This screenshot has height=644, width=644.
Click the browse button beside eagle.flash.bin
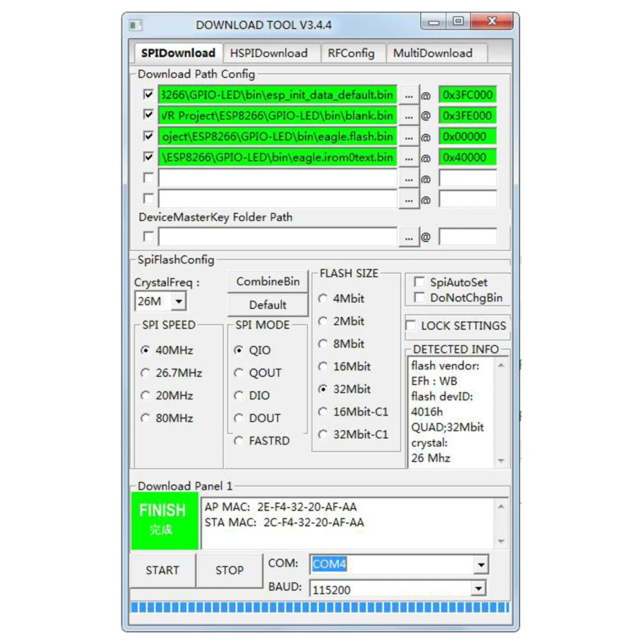tap(408, 137)
